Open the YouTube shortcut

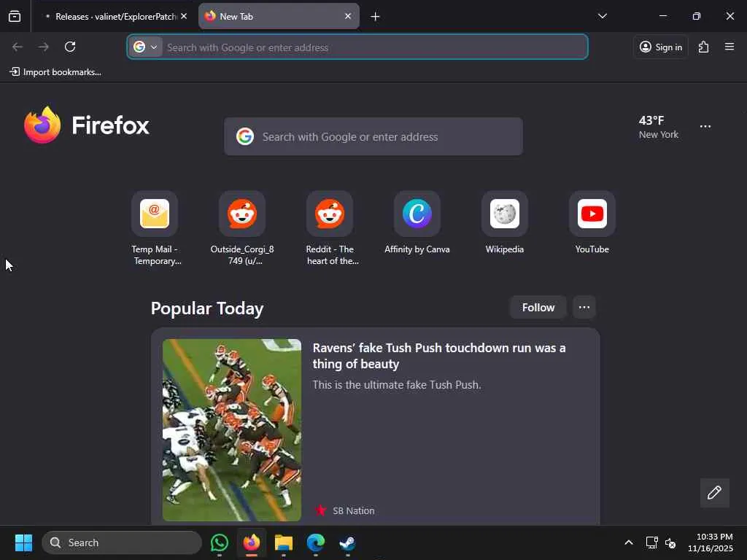(x=592, y=223)
